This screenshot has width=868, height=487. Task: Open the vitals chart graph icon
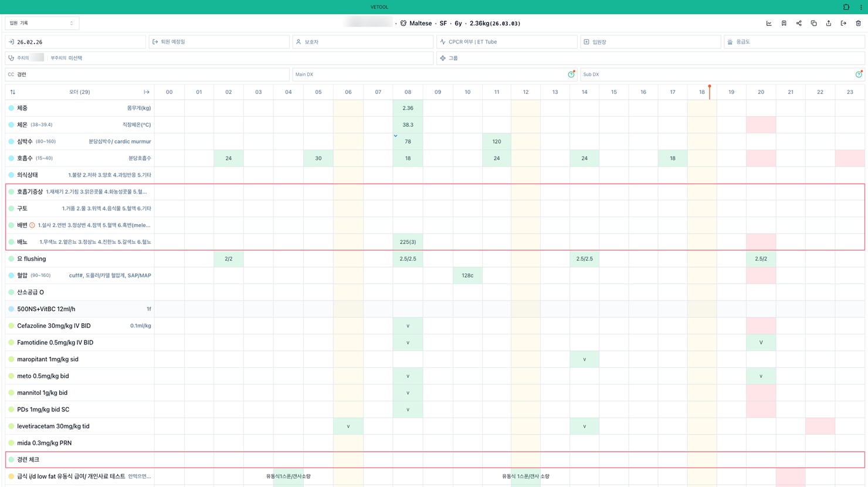769,23
